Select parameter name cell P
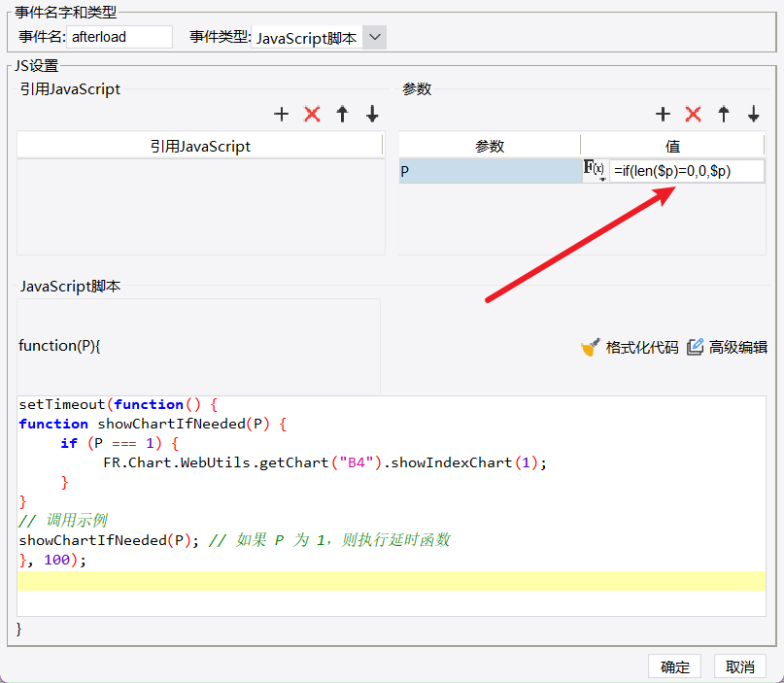The height and width of the screenshot is (683, 784). [490, 171]
